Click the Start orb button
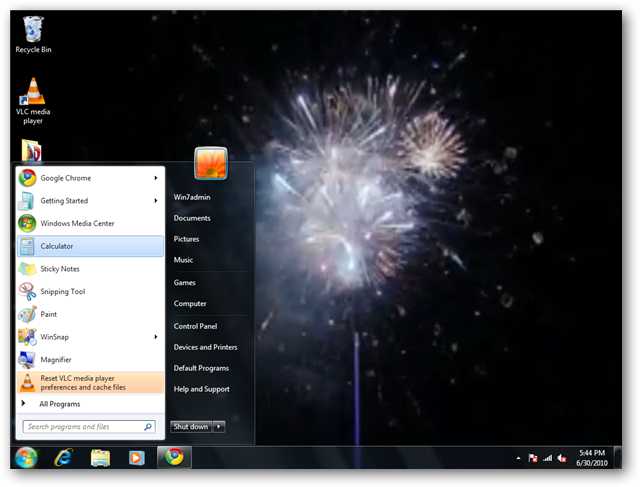This screenshot has width=640, height=487. [26, 457]
